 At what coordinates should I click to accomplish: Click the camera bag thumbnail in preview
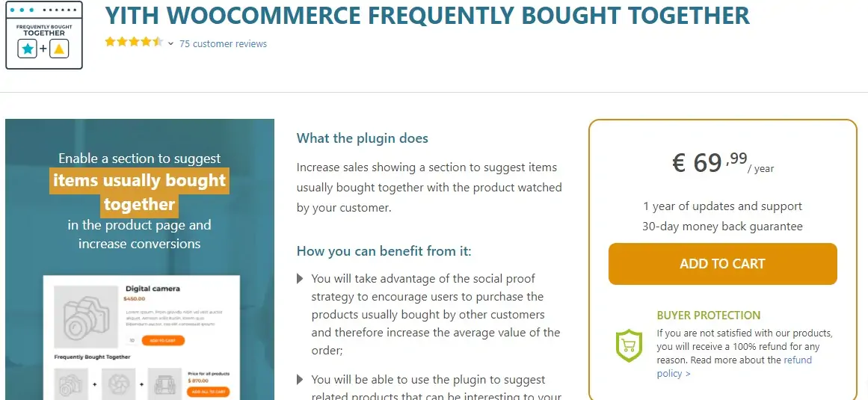164,384
